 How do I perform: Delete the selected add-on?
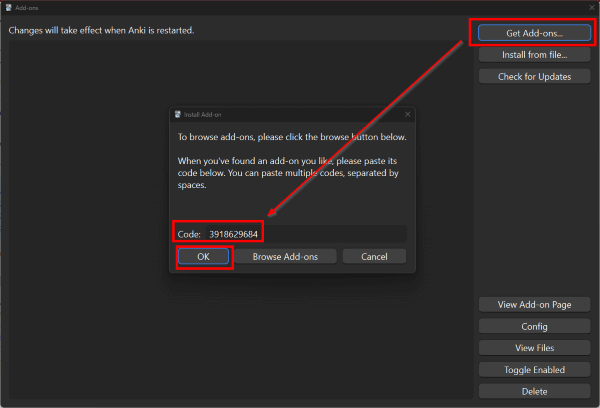[x=534, y=392]
